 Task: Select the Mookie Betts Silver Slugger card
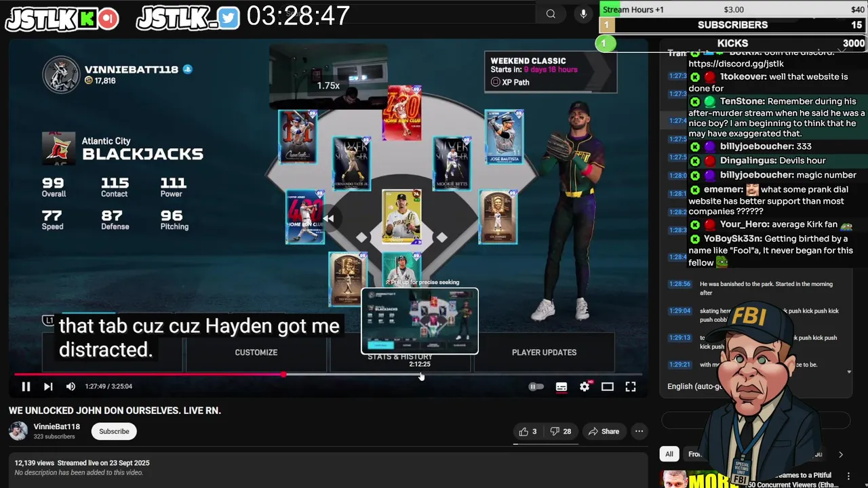click(452, 163)
